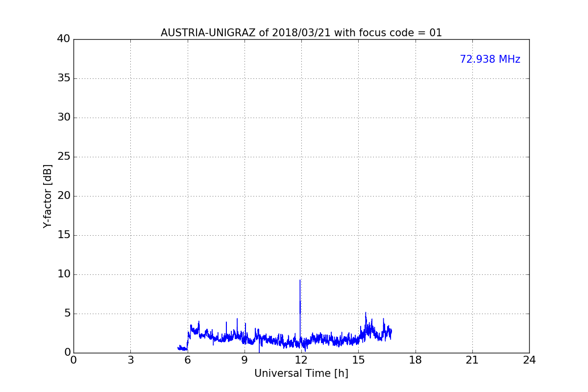Click the x-axis tick label 24
Screen dimensions: 588x392
click(529, 360)
